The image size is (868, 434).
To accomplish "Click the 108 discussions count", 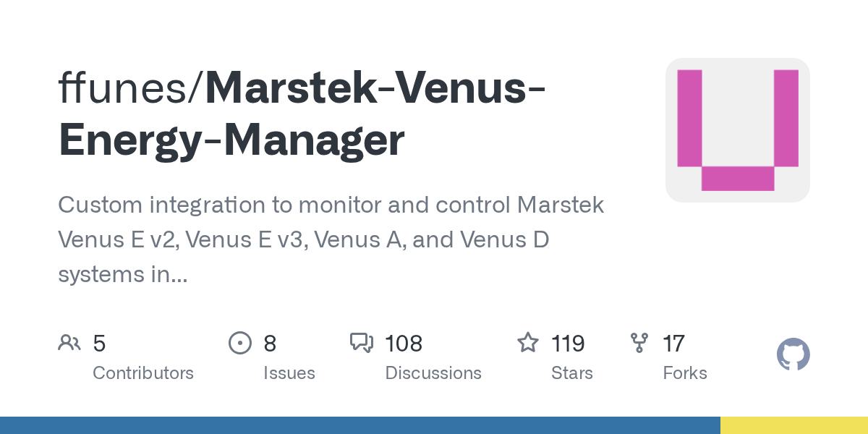I will pos(404,344).
